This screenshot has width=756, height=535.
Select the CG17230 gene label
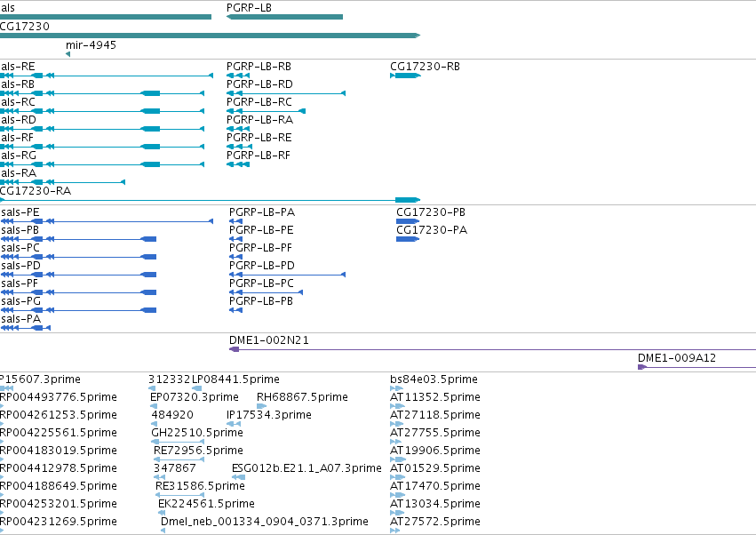coord(25,26)
